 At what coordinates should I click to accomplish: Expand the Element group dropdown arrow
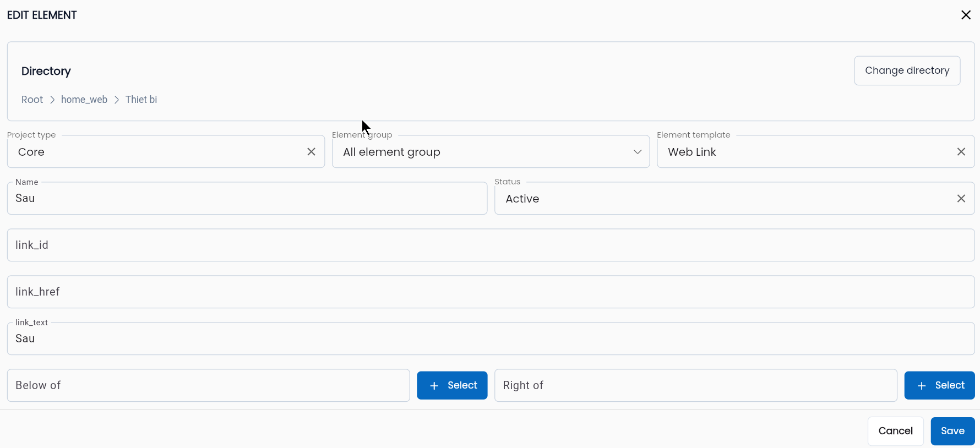point(637,151)
